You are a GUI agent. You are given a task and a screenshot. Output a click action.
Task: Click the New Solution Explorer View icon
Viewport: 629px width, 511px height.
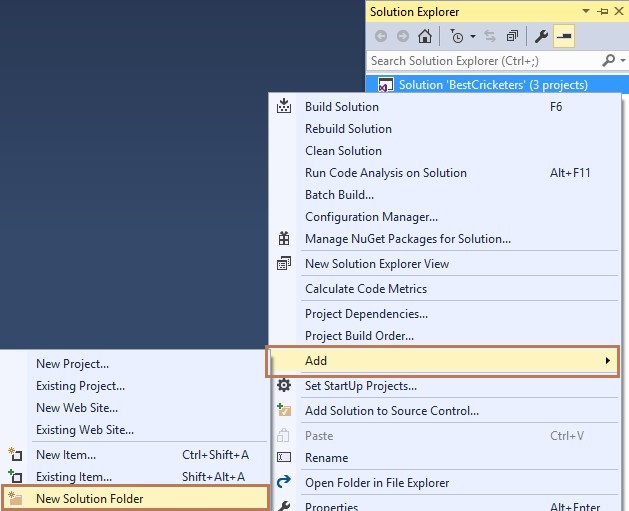point(284,264)
